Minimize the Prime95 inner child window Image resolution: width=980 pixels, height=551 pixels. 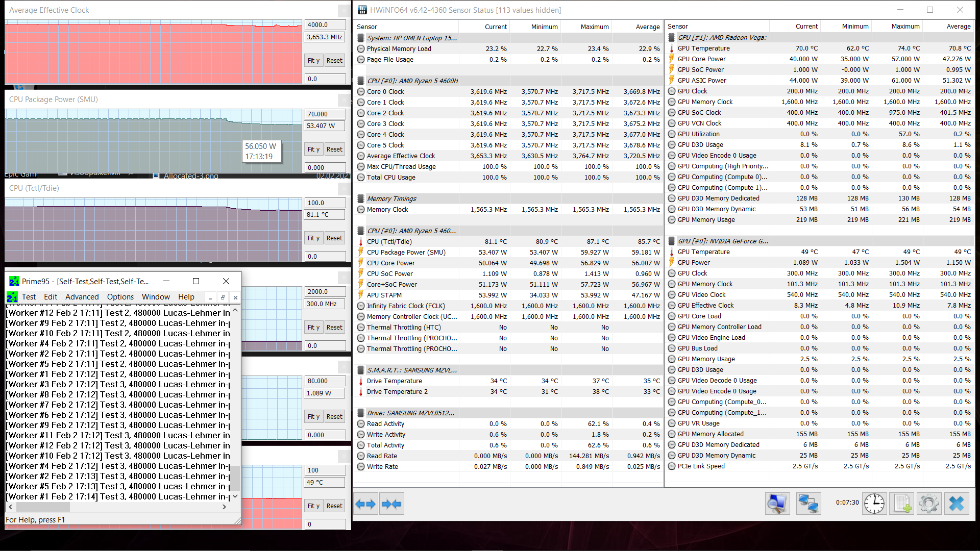(x=210, y=297)
